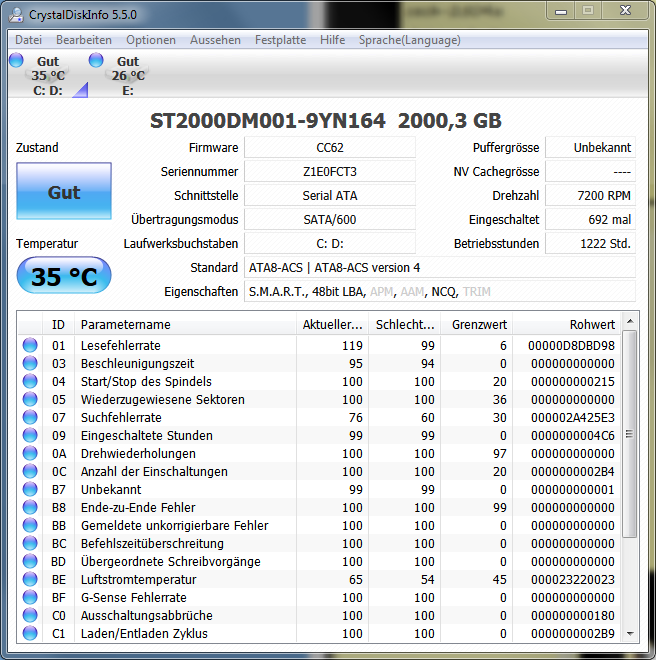The width and height of the screenshot is (656, 660).
Task: Select the C: D: disk at 35 °C
Action: click(48, 75)
